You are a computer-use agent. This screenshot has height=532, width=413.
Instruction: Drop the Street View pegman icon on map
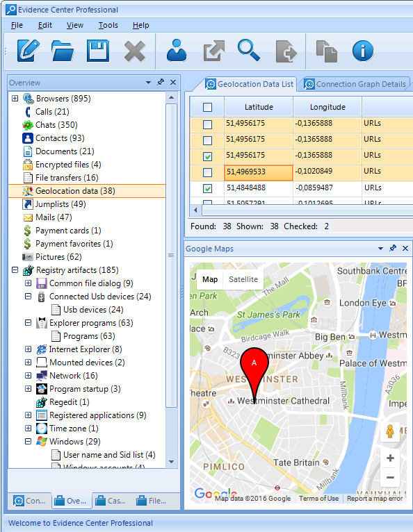coord(389,432)
